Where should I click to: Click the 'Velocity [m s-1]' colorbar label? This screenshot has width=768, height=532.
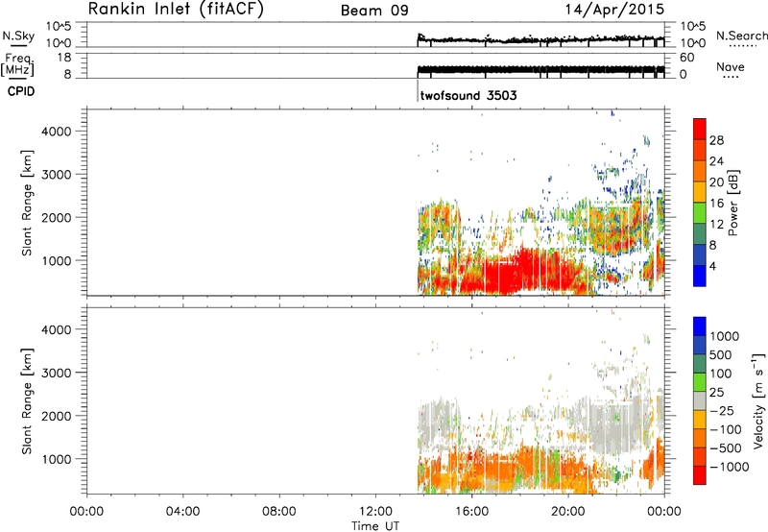click(x=758, y=400)
